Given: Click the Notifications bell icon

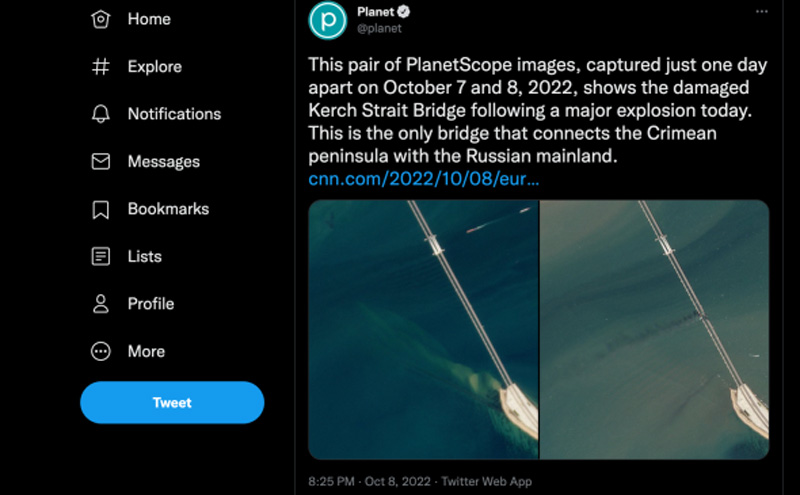Looking at the screenshot, I should point(101,114).
